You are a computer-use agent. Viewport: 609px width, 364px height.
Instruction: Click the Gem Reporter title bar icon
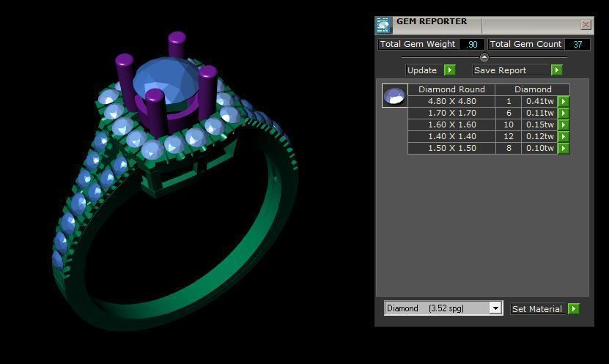click(x=384, y=26)
